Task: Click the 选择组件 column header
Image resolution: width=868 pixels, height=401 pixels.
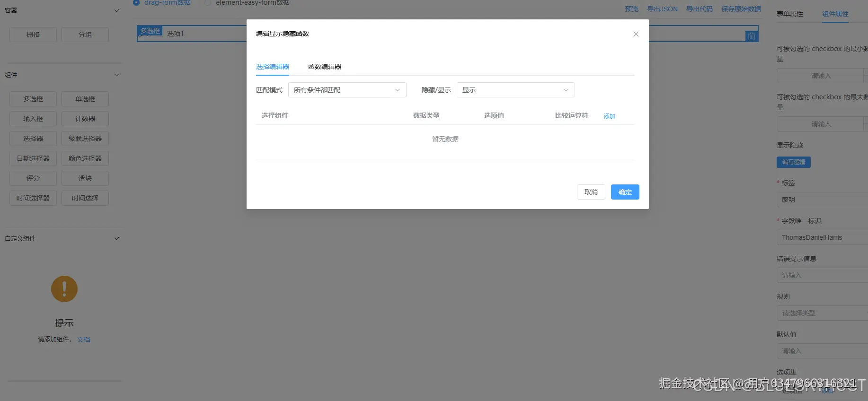Action: (275, 115)
